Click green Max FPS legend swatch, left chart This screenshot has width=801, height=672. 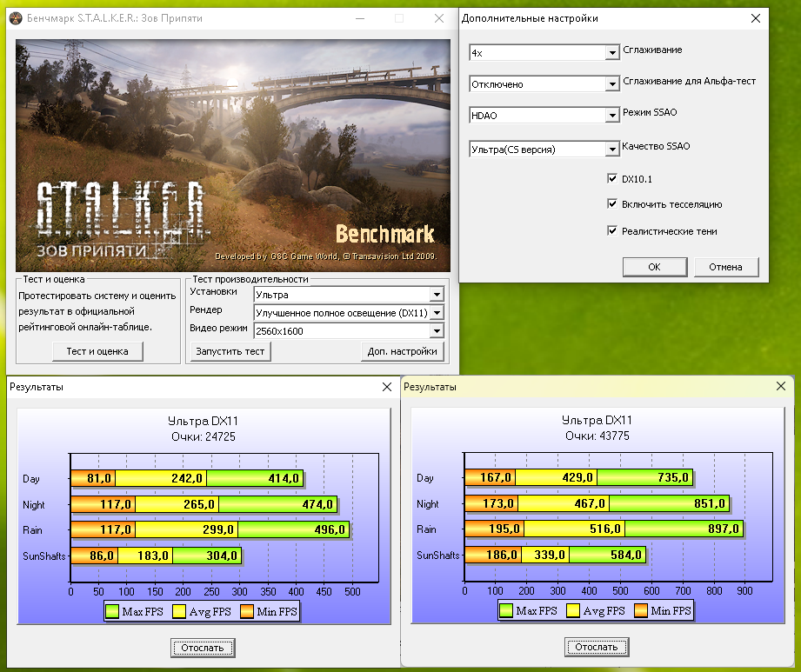[112, 611]
